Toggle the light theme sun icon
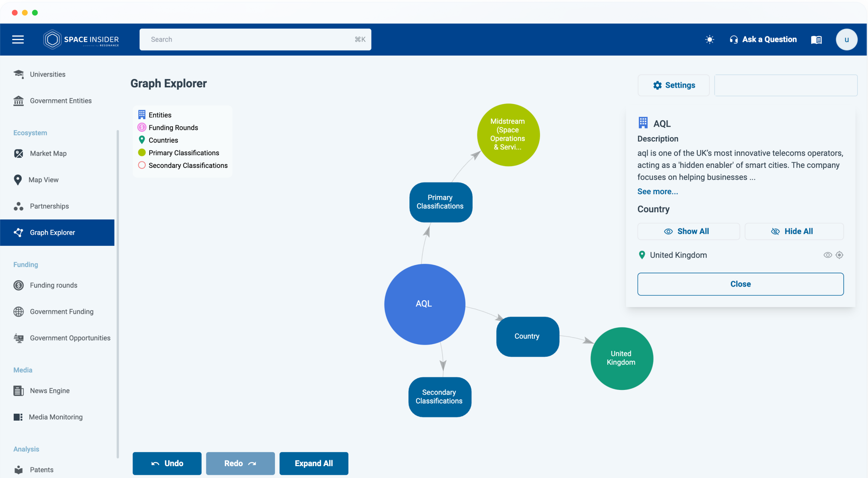 point(709,39)
